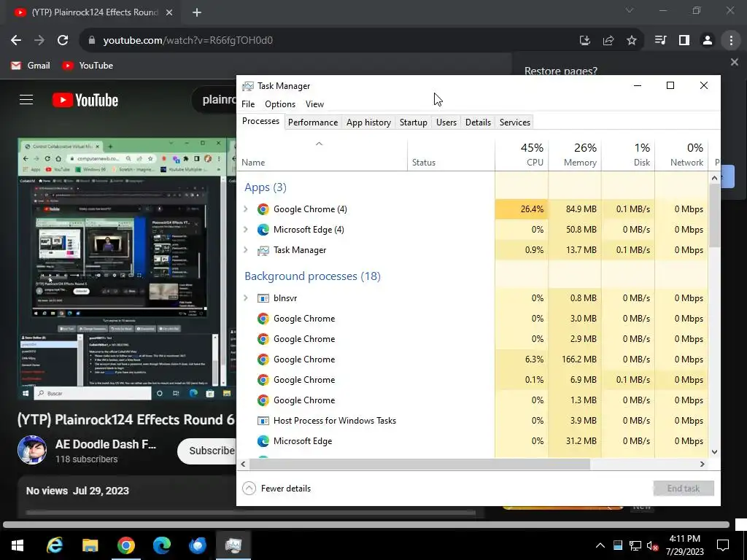Bookmark this page with the star icon
This screenshot has width=747, height=560.
632,41
